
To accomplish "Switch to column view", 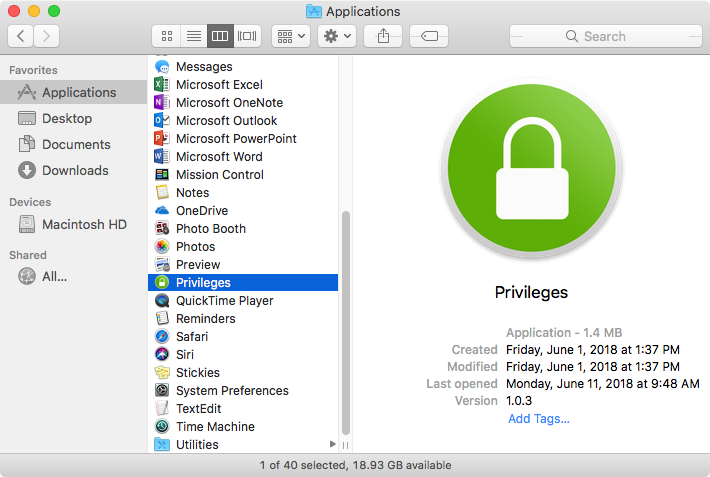I will pyautogui.click(x=220, y=36).
